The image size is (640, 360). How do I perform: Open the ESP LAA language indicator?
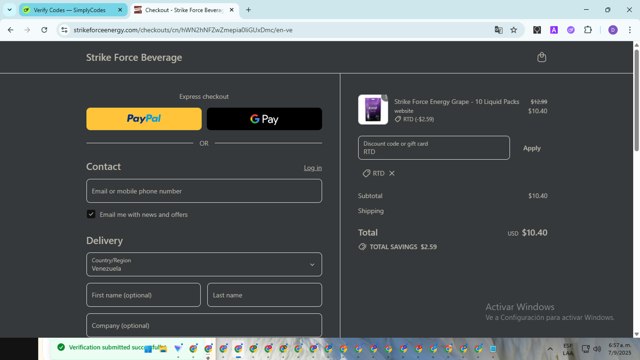tap(568, 349)
